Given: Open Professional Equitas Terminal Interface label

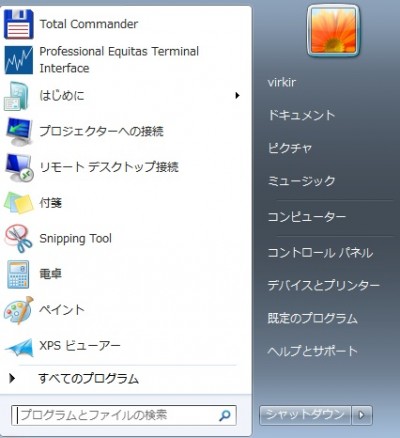Looking at the screenshot, I should (119, 60).
